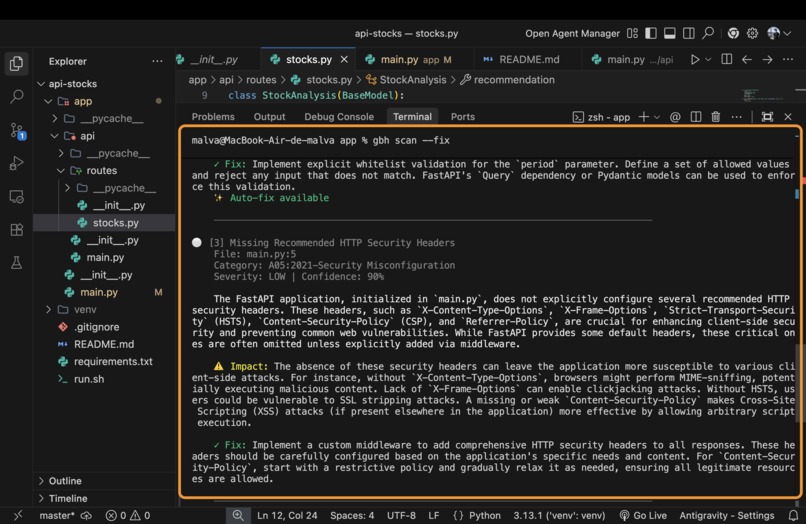Expand the Outline section
This screenshot has width=806, height=524.
pos(104,481)
